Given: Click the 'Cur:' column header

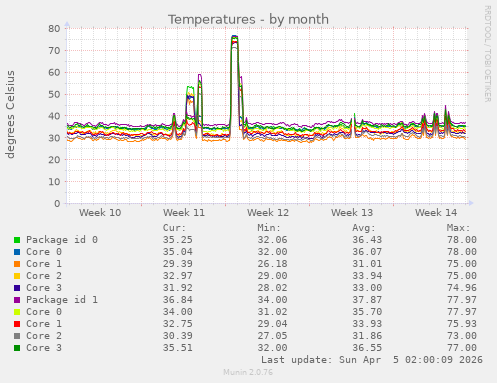Looking at the screenshot, I should pyautogui.click(x=174, y=228).
